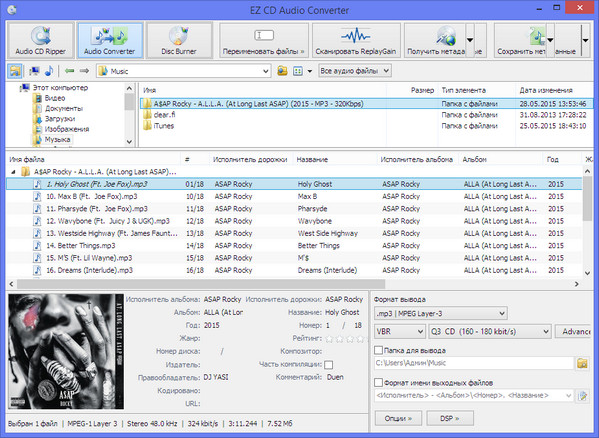599x438 pixels.
Task: Open the toolbar overflow arrow at far right
Action: click(x=586, y=40)
